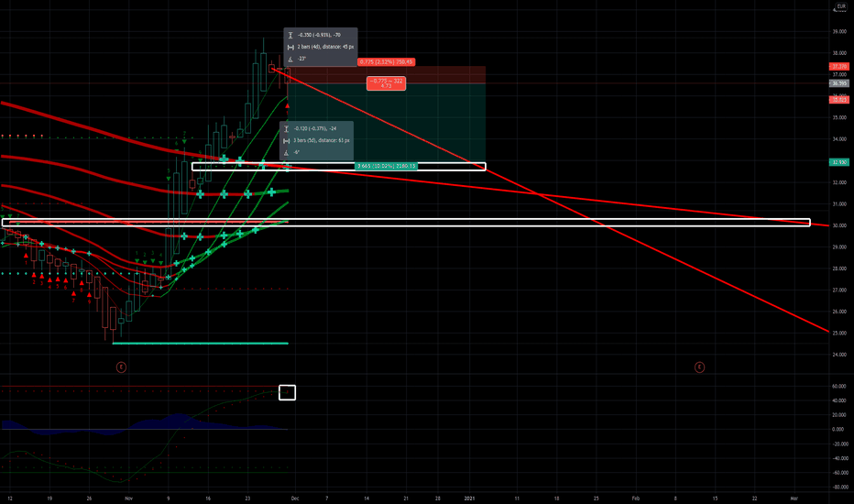Click date label '22' on time axis
Screen dimensions: 854x504
click(754, 498)
